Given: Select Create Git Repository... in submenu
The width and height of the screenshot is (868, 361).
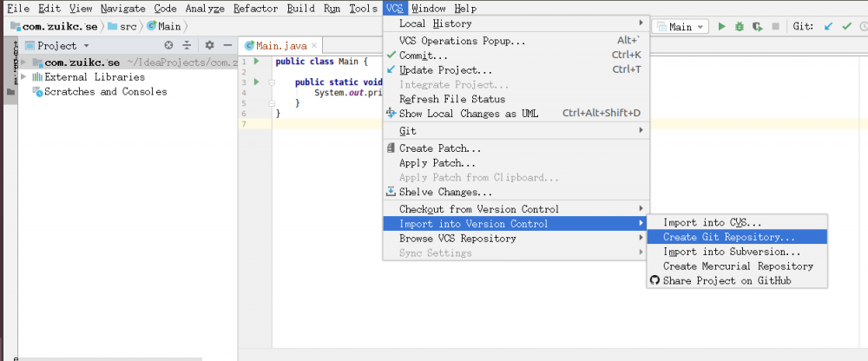Looking at the screenshot, I should (737, 237).
